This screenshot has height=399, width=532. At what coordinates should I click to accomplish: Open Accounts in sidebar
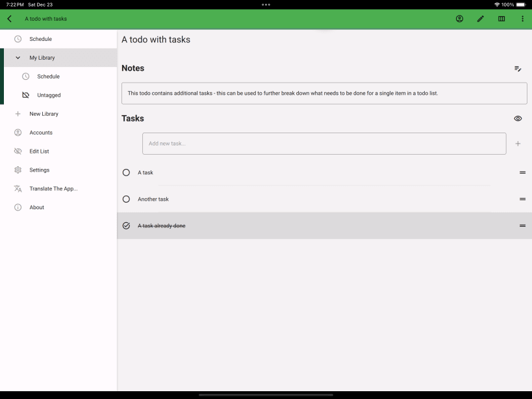pos(58,133)
